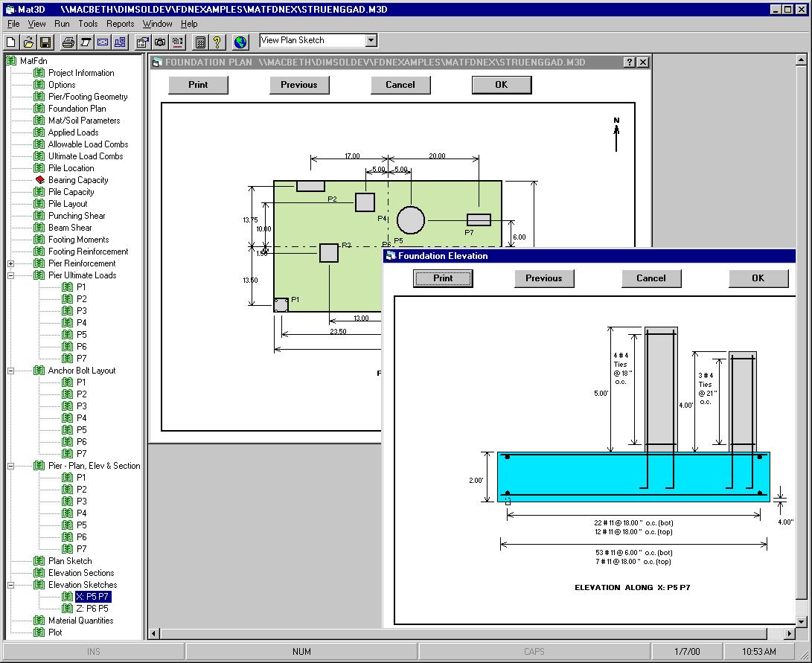Click the globe icon in toolbar
The width and height of the screenshot is (812, 663).
(x=240, y=42)
